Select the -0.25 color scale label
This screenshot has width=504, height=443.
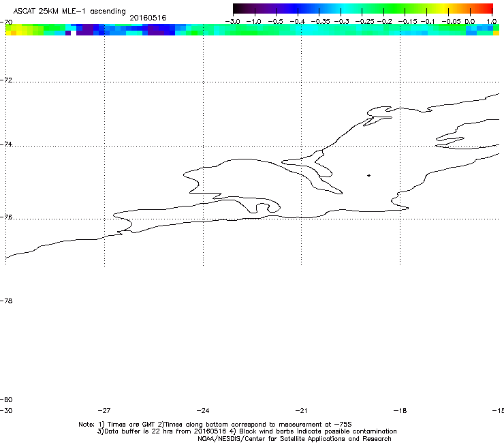click(x=365, y=22)
